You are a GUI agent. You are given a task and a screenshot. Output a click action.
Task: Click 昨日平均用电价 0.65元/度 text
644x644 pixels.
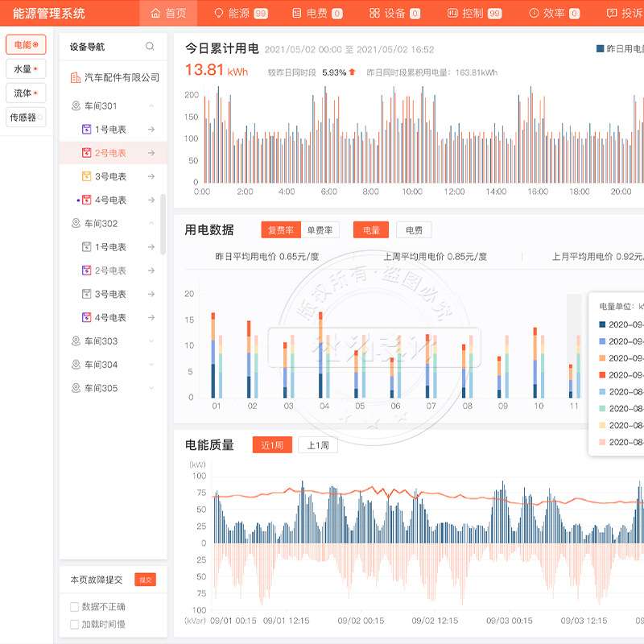(x=267, y=257)
